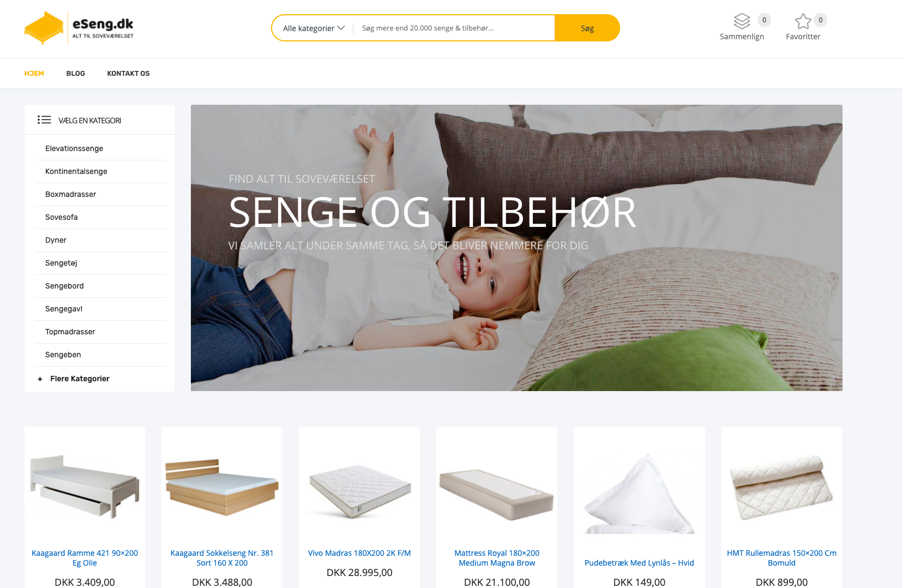Viewport: 902px width, 588px height.
Task: Open the Topmadrasser category
Action: click(x=70, y=332)
